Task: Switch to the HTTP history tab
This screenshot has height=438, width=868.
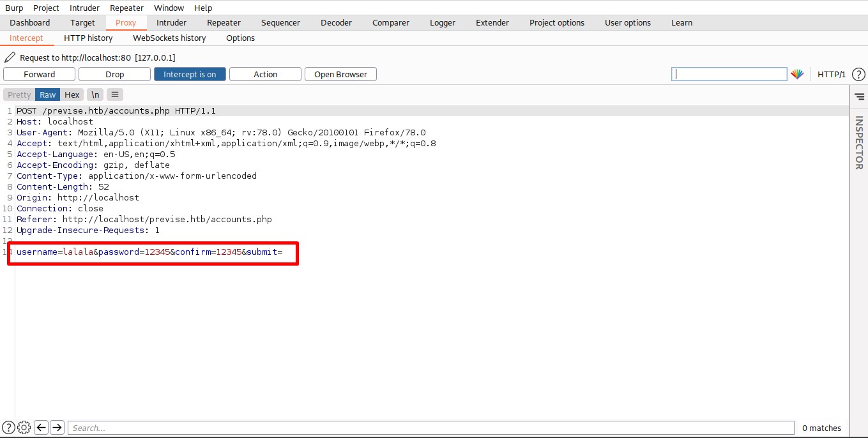Action: pos(88,38)
